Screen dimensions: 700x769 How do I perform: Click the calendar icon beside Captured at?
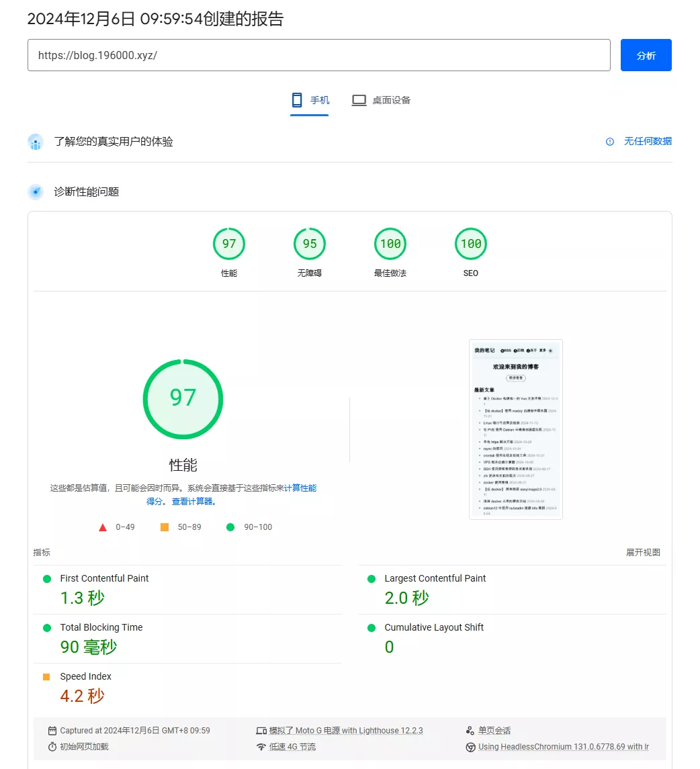(x=52, y=731)
